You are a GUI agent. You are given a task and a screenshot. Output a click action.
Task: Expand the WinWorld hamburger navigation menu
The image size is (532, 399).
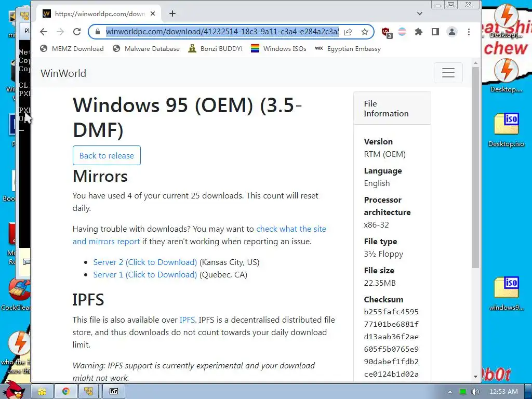click(x=448, y=73)
